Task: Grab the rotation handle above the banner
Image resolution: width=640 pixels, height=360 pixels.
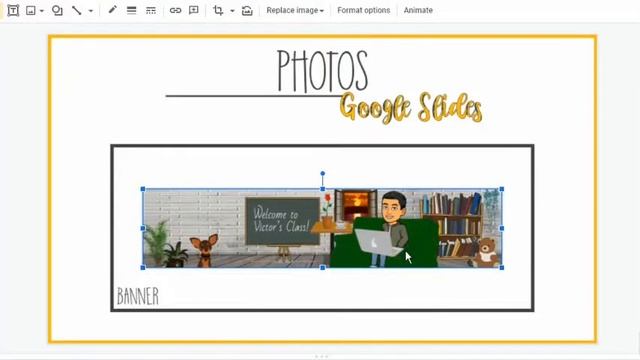Action: [x=322, y=173]
